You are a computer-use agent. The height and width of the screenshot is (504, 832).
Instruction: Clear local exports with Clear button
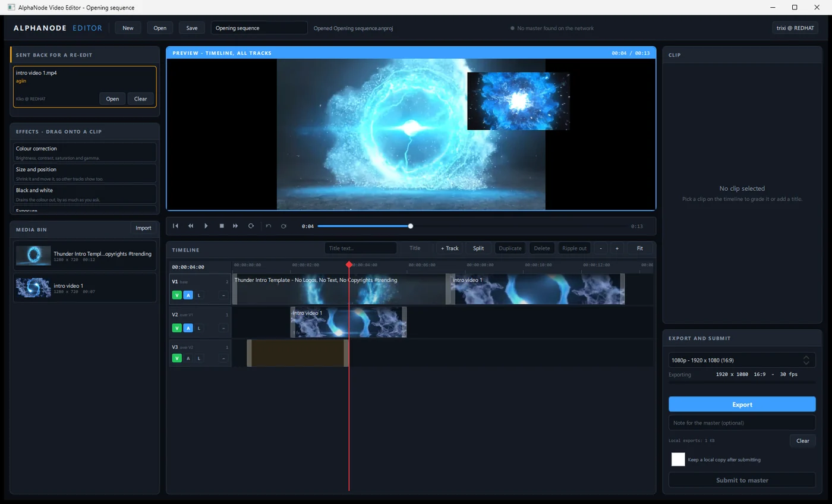(802, 441)
